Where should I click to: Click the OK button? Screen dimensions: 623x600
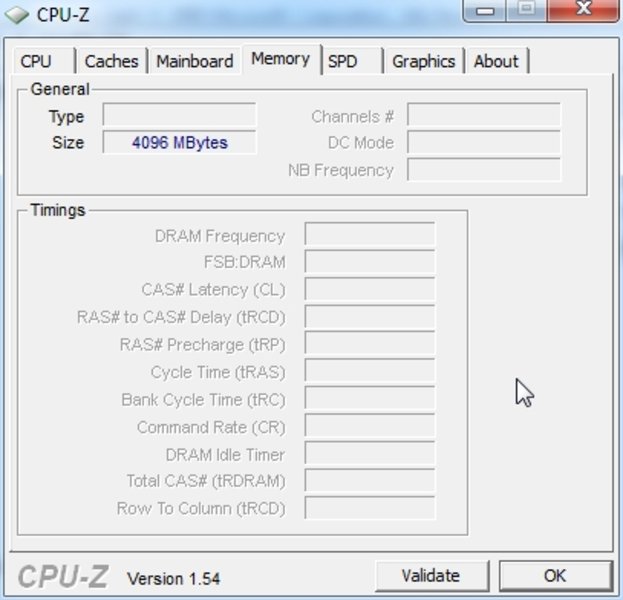pyautogui.click(x=555, y=575)
